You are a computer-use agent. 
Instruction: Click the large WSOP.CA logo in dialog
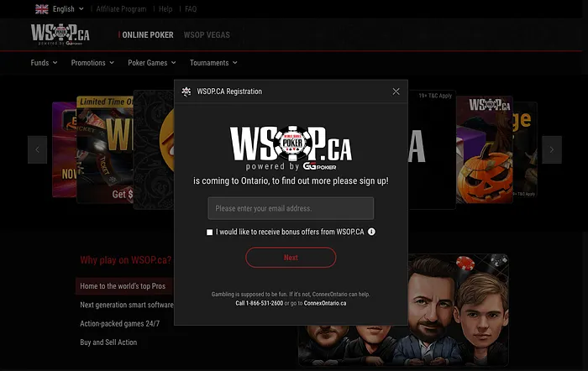click(291, 148)
